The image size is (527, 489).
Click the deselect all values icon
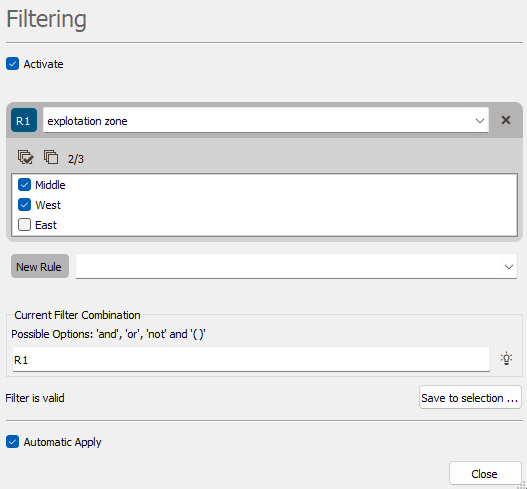(51, 157)
